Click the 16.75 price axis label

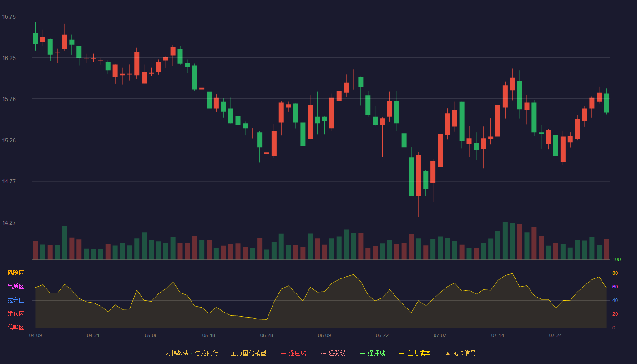[9, 17]
